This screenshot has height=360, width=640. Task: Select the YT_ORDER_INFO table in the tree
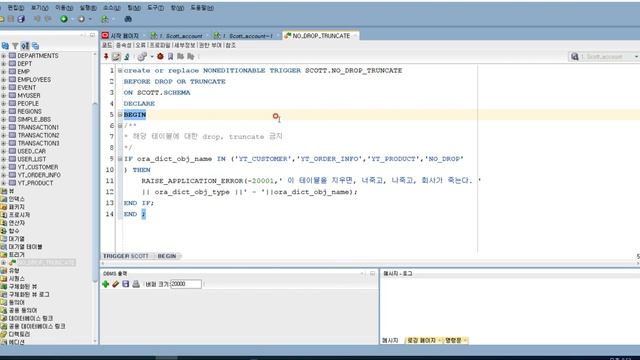39,175
